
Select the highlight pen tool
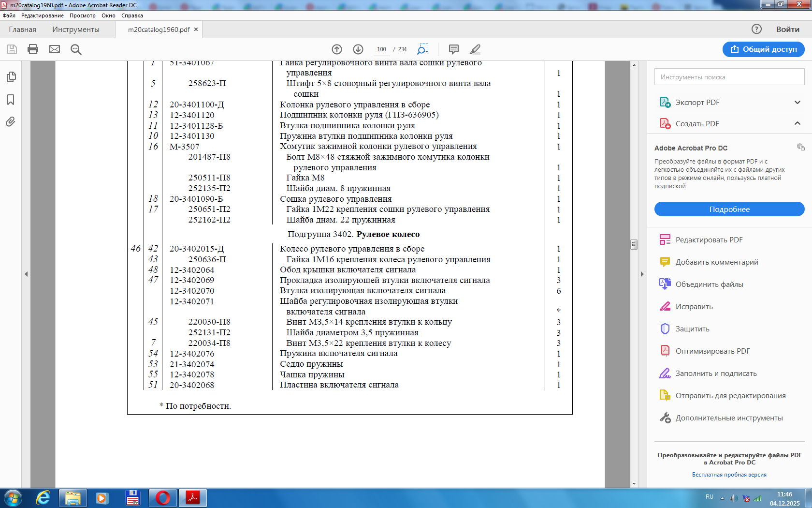click(x=475, y=49)
